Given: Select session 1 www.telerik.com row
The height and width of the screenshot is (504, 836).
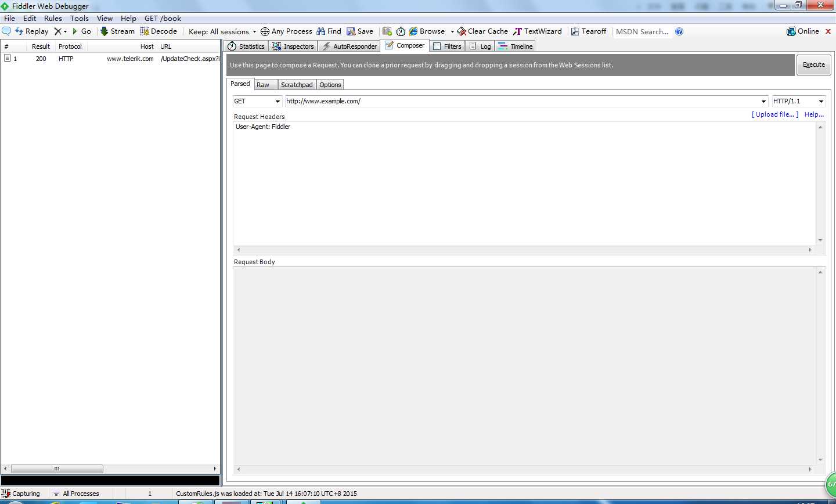Looking at the screenshot, I should [x=110, y=59].
